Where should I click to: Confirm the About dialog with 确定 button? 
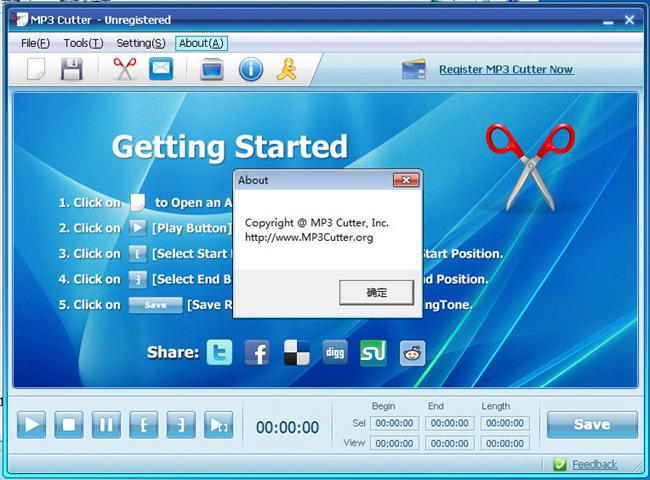click(x=376, y=293)
